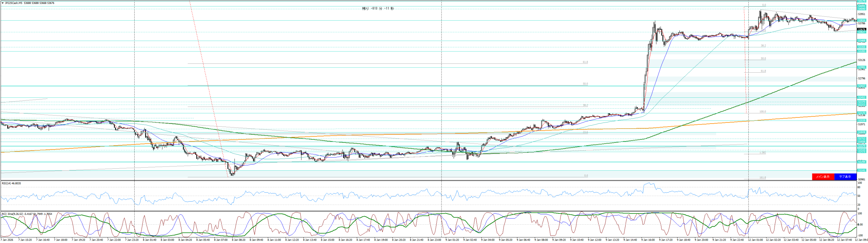
Task: Select the remaining-time countdown text at top
Action: tap(378, 8)
